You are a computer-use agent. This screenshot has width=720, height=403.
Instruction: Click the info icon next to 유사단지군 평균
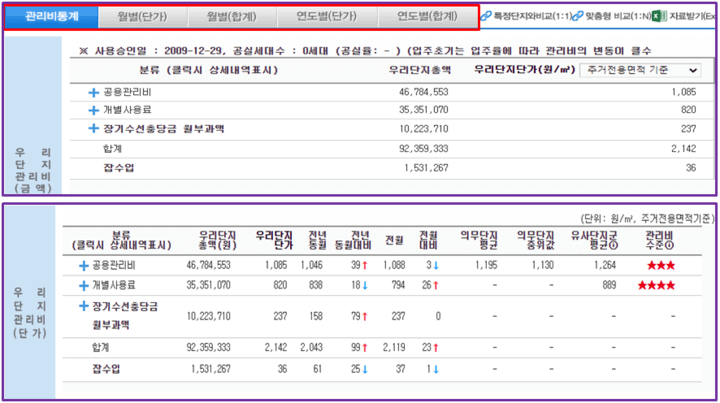[613, 246]
